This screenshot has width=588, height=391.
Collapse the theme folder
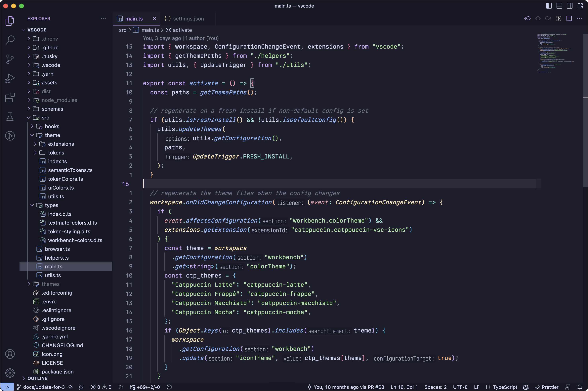(x=66, y=135)
